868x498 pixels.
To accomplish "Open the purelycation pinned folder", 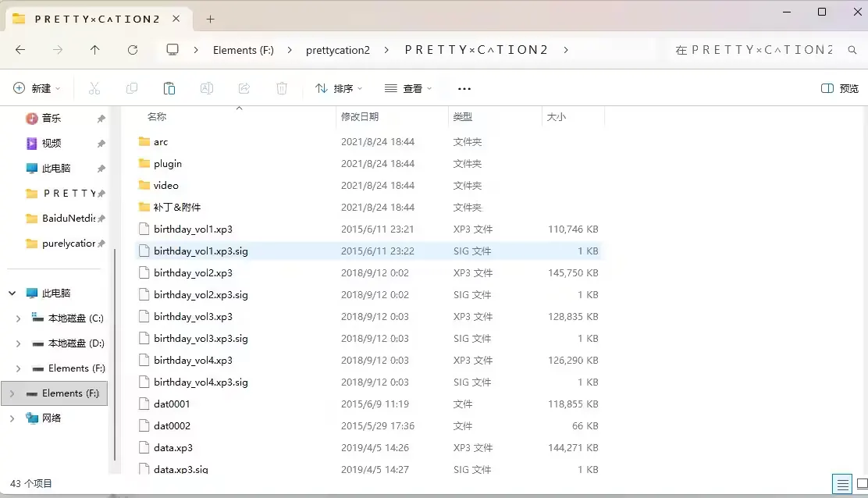I will pyautogui.click(x=69, y=243).
